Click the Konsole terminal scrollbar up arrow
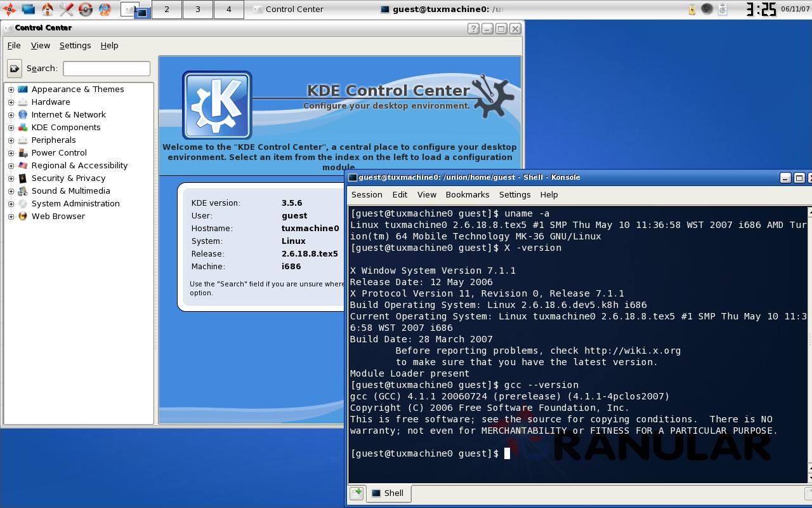The image size is (812, 508). [x=809, y=211]
